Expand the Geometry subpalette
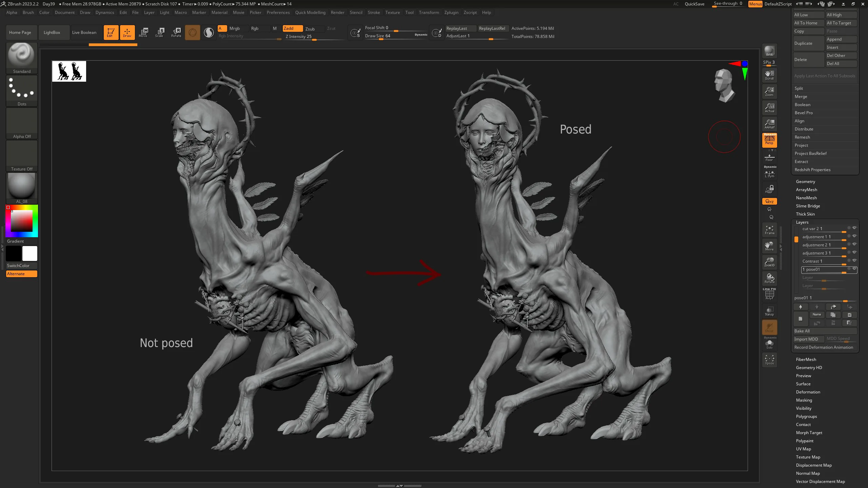868x488 pixels. click(805, 182)
